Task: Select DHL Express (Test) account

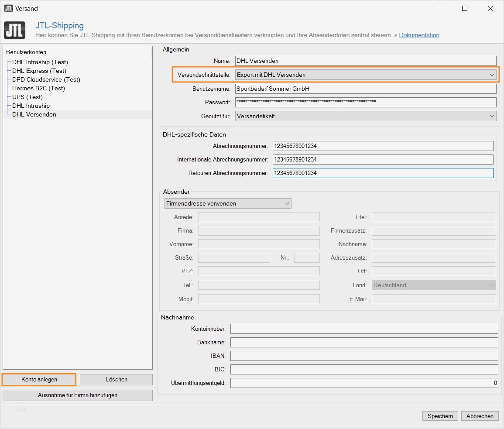Action: [39, 71]
